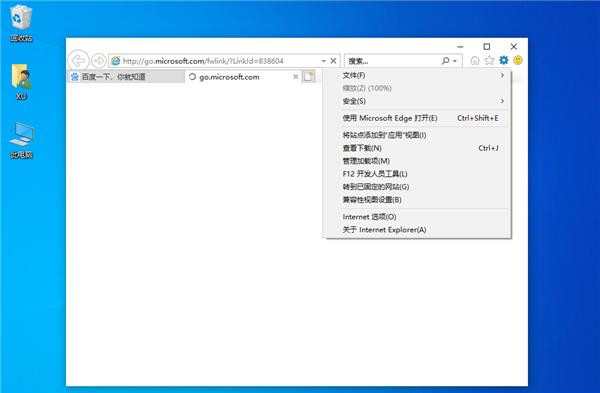Expand the 文件(F) submenu arrow
Viewport: 600px width, 393px height.
502,75
